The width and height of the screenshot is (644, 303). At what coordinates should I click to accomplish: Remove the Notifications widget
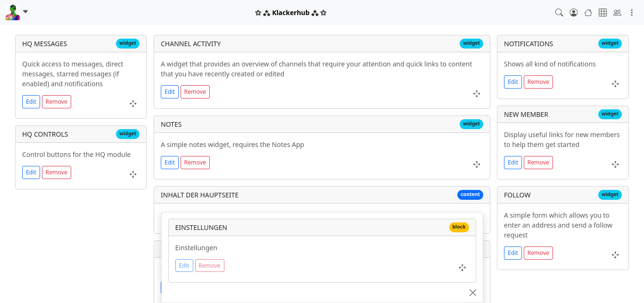[x=538, y=82]
